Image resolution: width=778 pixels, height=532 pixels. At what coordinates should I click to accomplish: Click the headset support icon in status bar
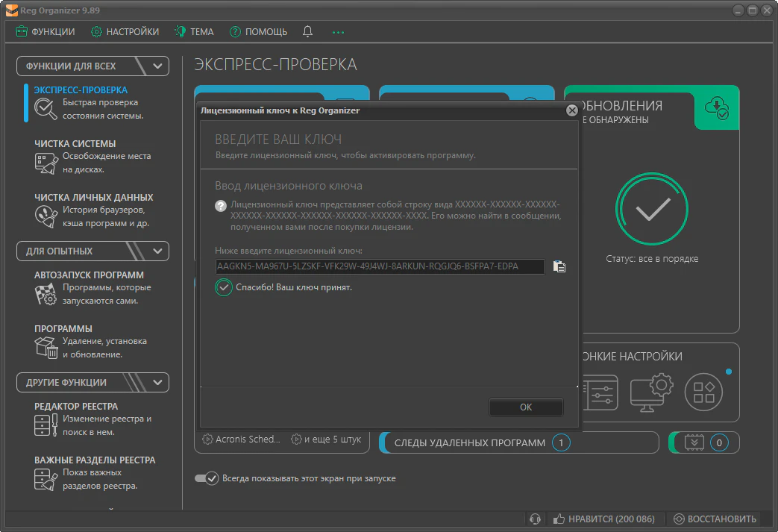(x=534, y=519)
